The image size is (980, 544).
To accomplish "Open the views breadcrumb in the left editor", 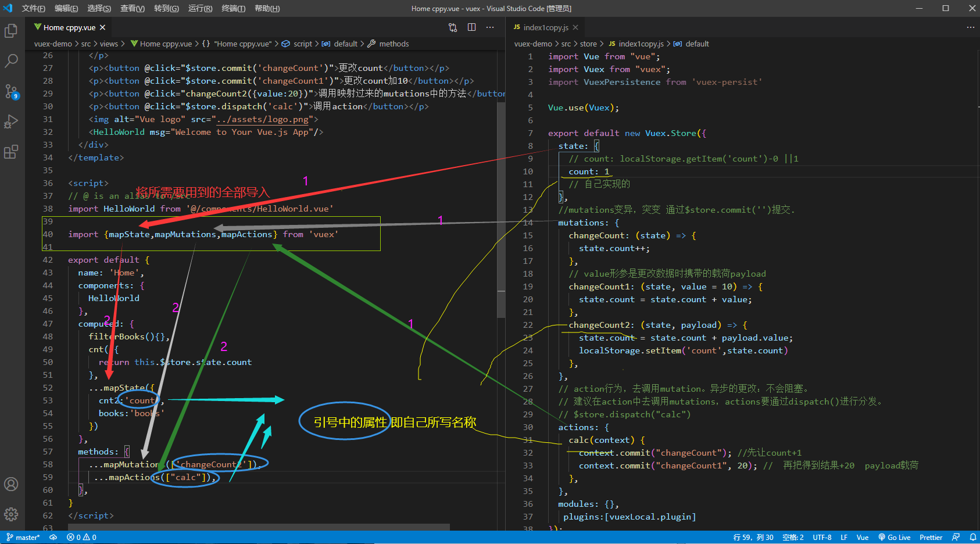I will [x=109, y=44].
